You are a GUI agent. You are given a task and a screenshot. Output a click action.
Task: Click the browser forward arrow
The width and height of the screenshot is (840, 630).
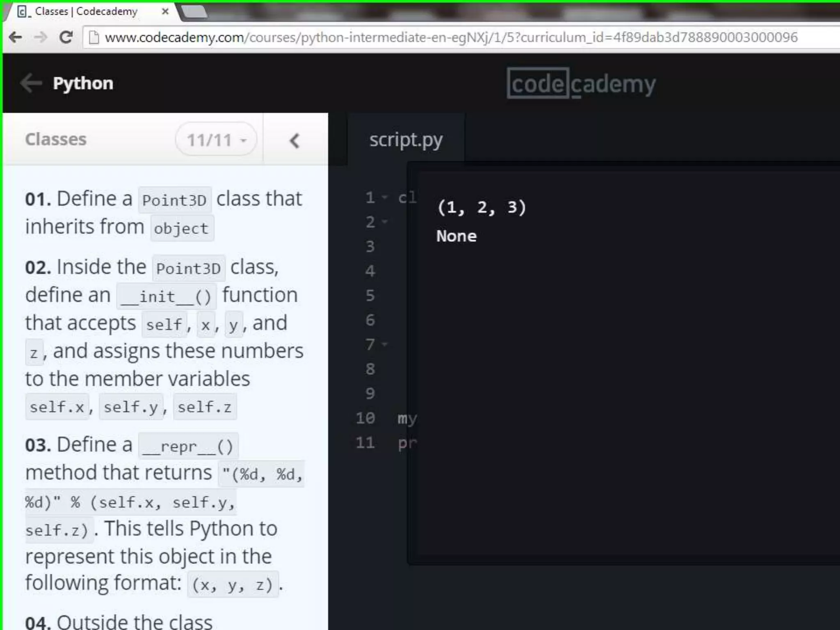pyautogui.click(x=41, y=37)
